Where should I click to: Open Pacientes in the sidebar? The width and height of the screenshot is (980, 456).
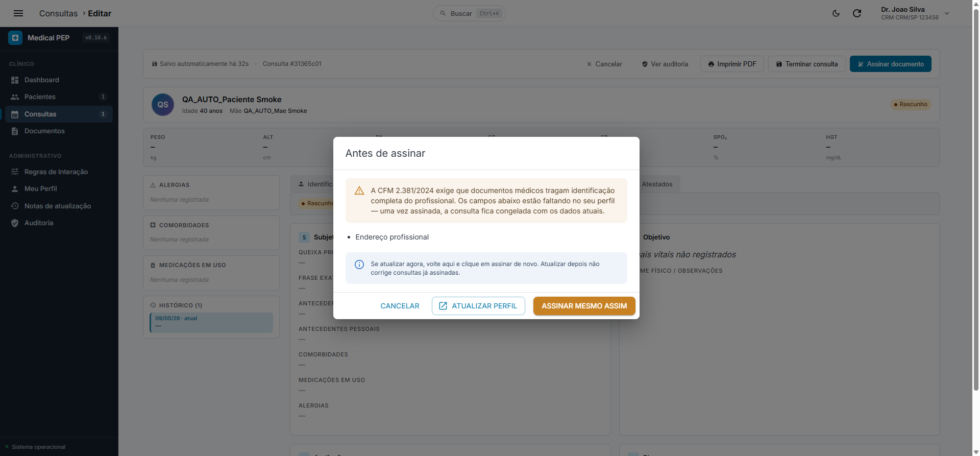(59, 97)
